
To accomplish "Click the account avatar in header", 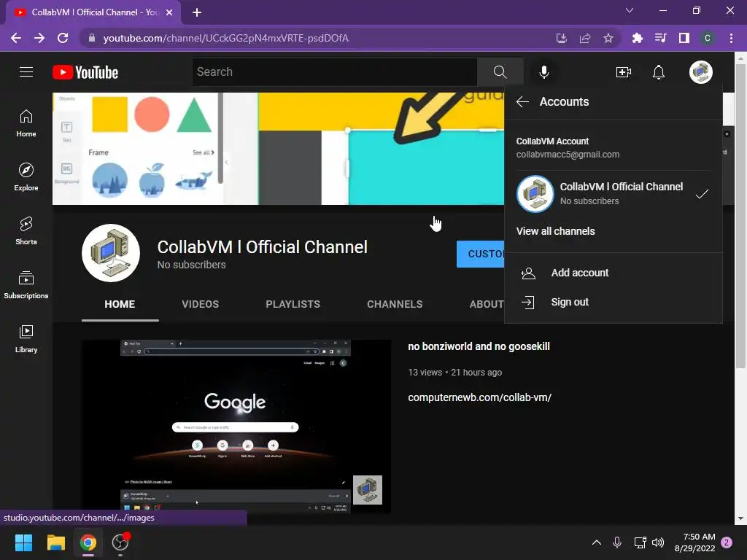I will (x=700, y=72).
